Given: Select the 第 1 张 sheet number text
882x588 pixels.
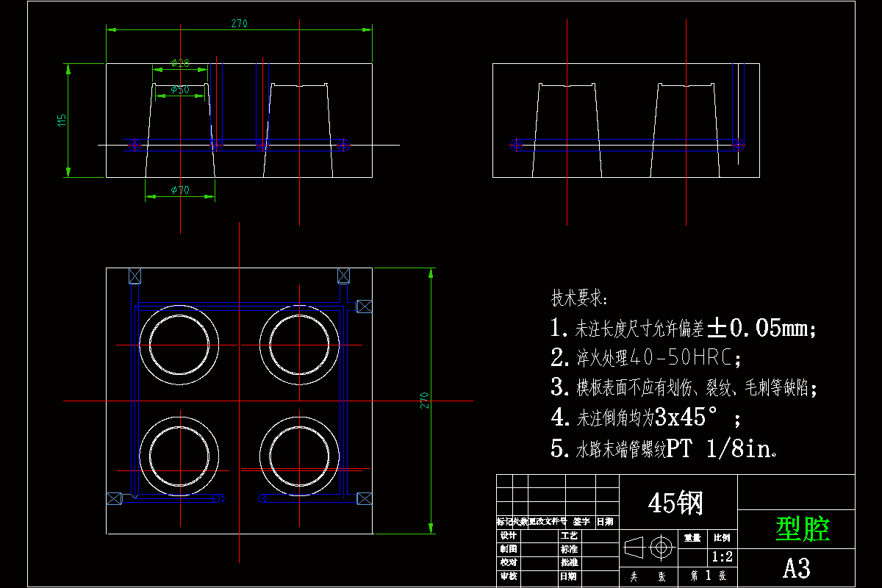Looking at the screenshot, I should (709, 576).
